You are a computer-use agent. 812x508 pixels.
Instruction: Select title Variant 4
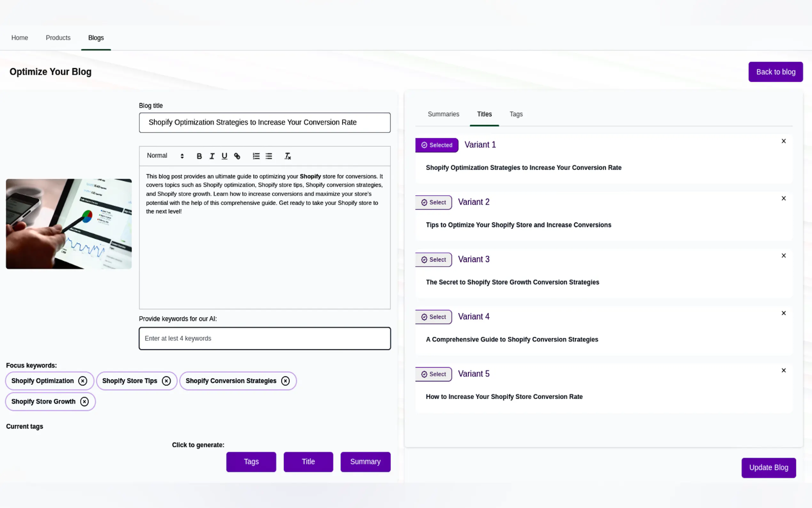tap(433, 317)
